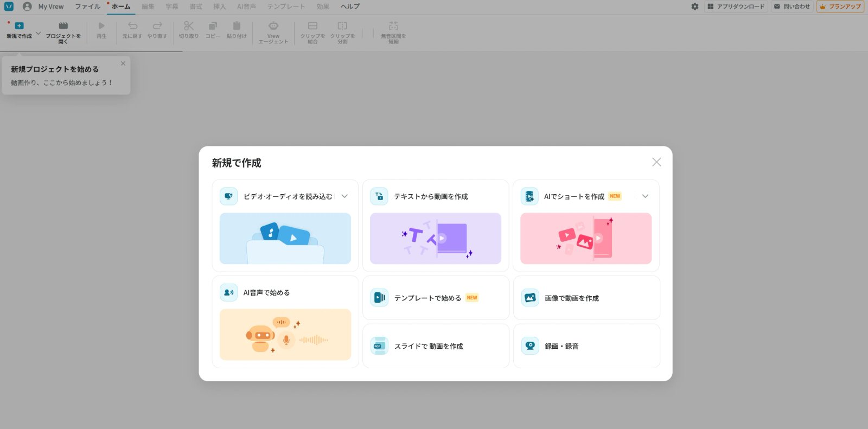Screen dimensions: 868x429
Task: Click the 問い合わせ button
Action: tap(792, 7)
